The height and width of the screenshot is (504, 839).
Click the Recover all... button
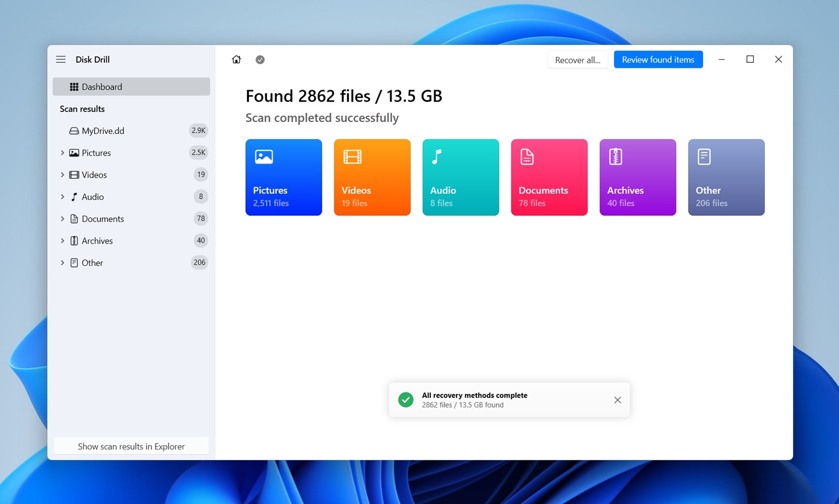point(577,60)
